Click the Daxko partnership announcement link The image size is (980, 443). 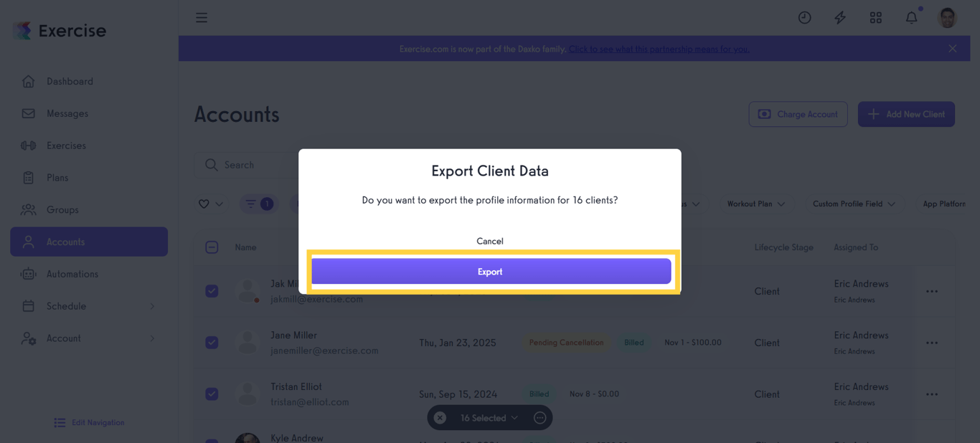pyautogui.click(x=659, y=49)
